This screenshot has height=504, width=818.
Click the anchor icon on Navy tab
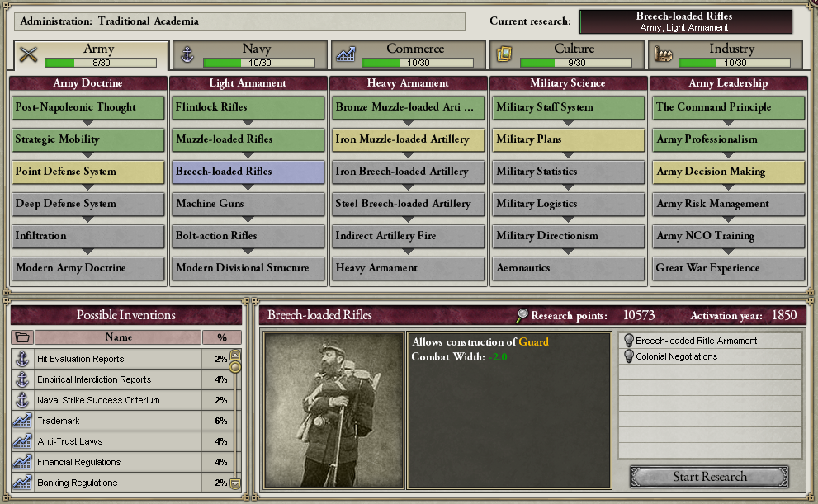point(187,54)
